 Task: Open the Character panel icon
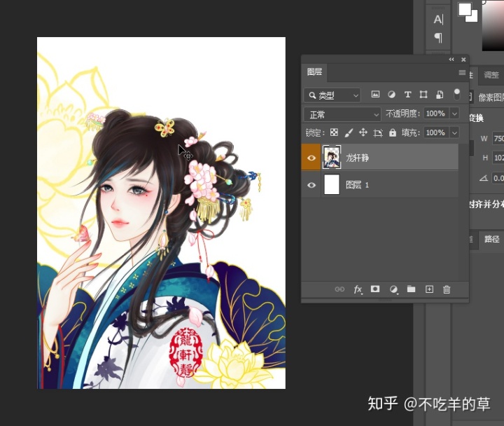pos(438,20)
